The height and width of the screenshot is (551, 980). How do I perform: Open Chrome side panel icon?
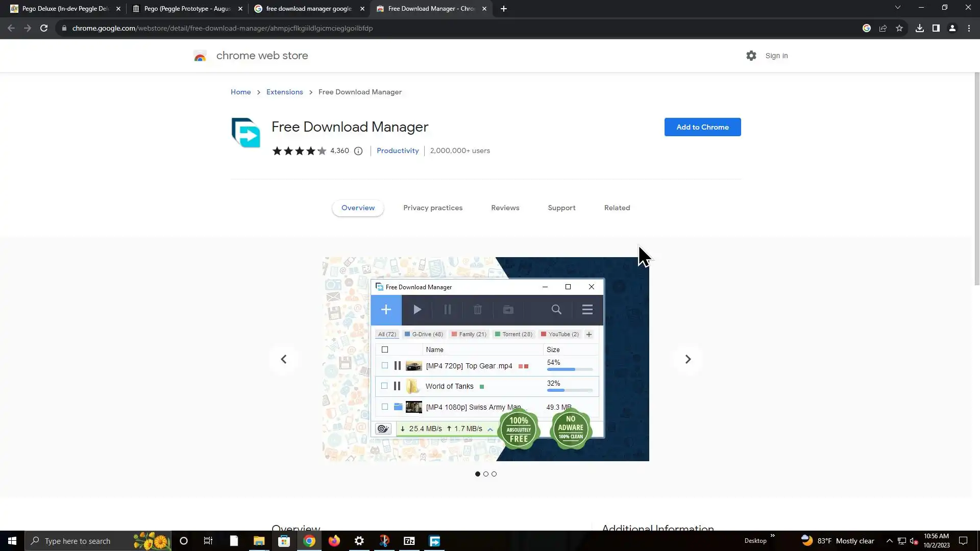(936, 28)
